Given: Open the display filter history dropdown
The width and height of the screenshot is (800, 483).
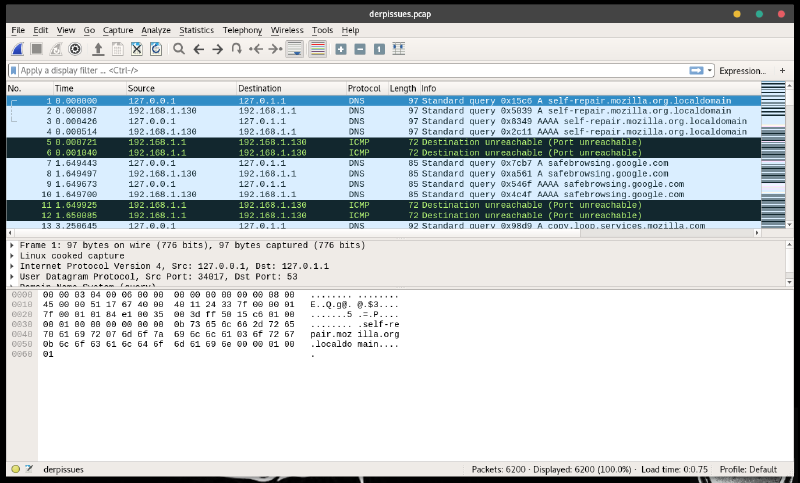Looking at the screenshot, I should (x=711, y=71).
